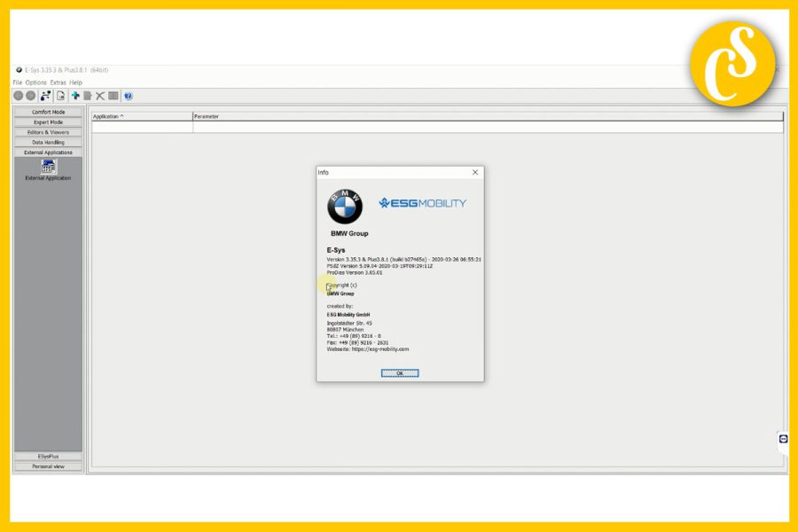798x532 pixels.
Task: Click the X delete icon in the toolbar
Action: coord(99,95)
